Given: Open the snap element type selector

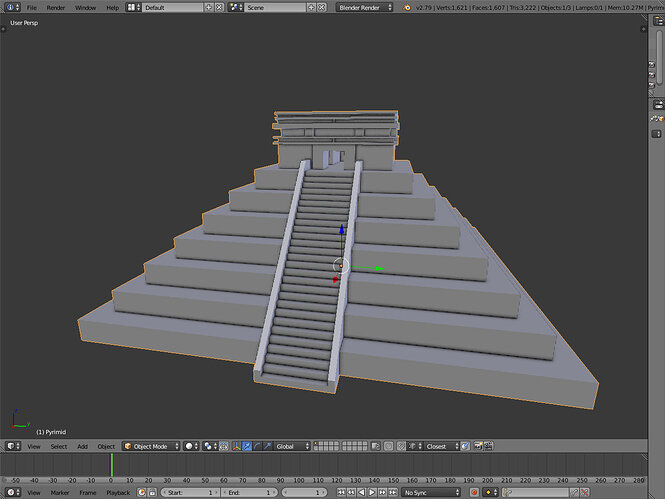Looking at the screenshot, I should (x=414, y=446).
